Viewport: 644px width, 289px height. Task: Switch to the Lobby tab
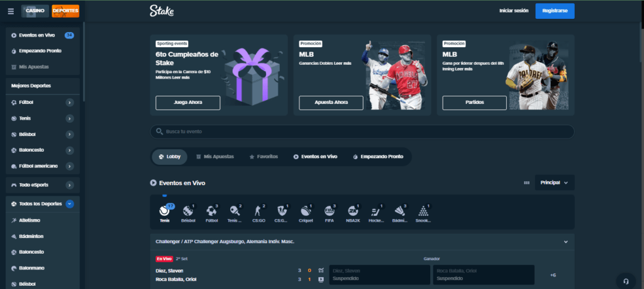(x=170, y=157)
